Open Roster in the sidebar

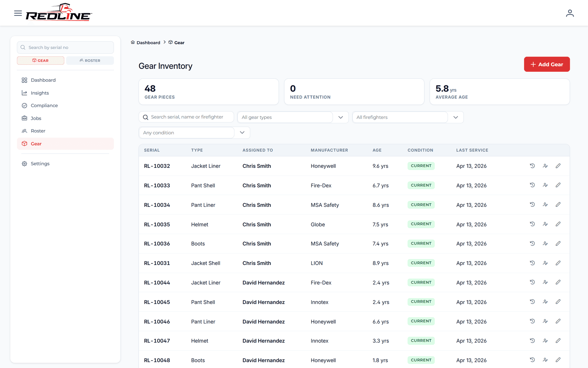[65, 131]
